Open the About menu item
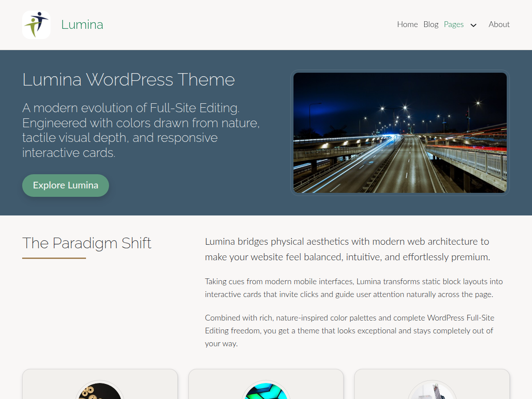The image size is (532, 399). [499, 24]
